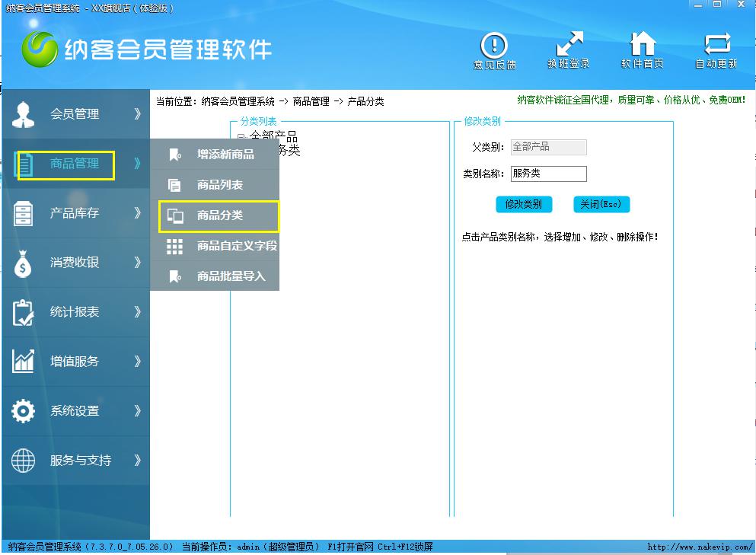Click the 意见反馈 feedback icon

[x=494, y=45]
